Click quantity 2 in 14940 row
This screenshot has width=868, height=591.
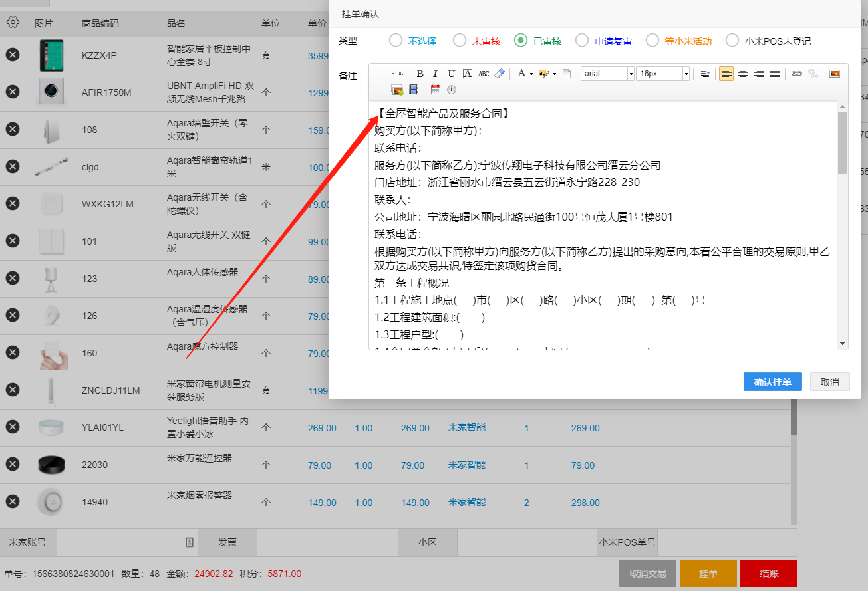click(x=527, y=503)
